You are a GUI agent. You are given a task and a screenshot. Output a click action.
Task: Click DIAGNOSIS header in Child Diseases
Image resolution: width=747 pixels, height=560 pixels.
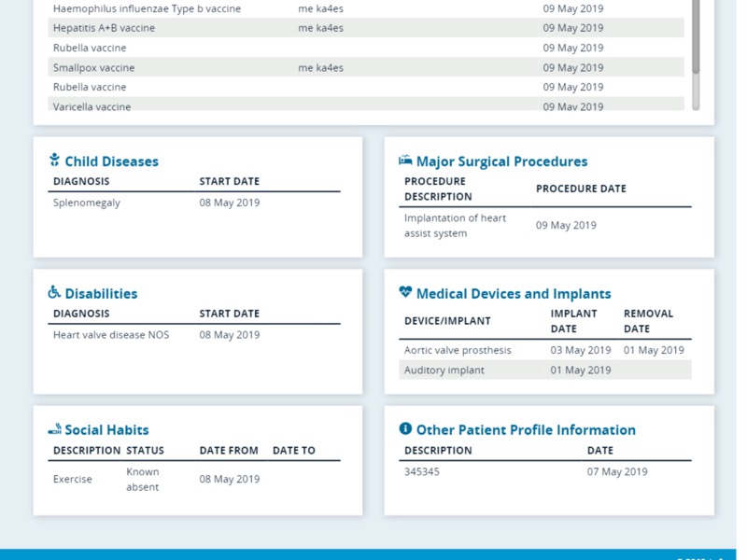pyautogui.click(x=81, y=181)
